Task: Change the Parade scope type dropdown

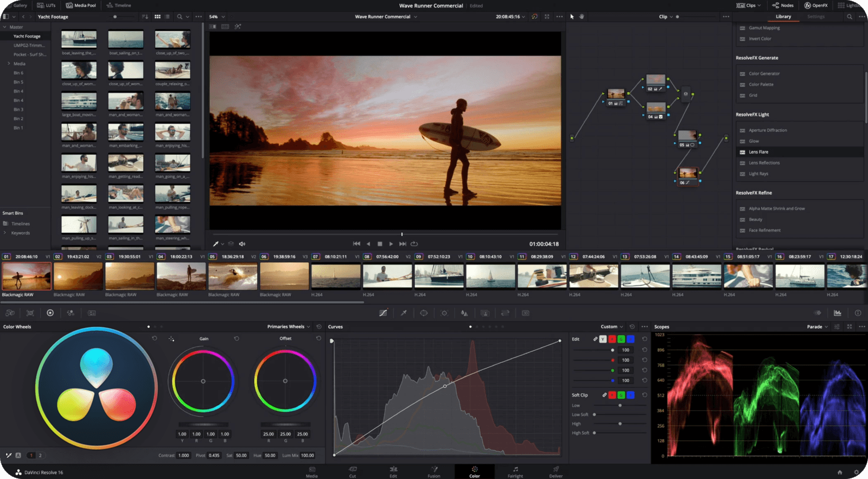Action: (817, 327)
